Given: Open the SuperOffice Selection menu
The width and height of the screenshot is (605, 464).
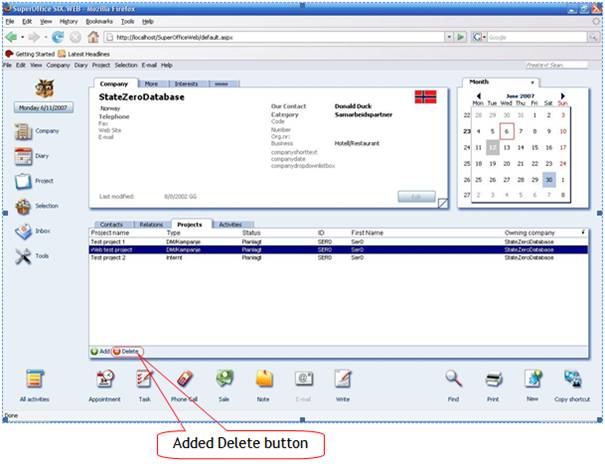Looking at the screenshot, I should point(126,65).
